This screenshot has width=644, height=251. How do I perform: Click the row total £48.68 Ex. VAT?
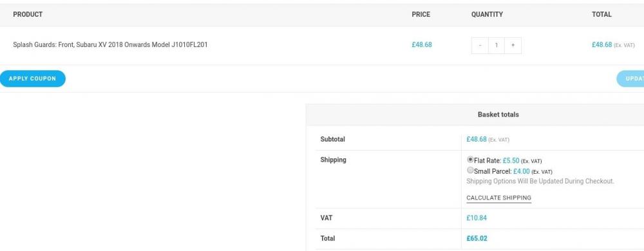click(613, 44)
